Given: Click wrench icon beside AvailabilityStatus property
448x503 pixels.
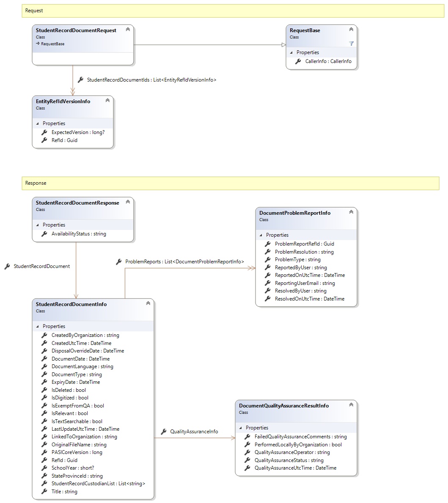Looking at the screenshot, I should 44,234.
